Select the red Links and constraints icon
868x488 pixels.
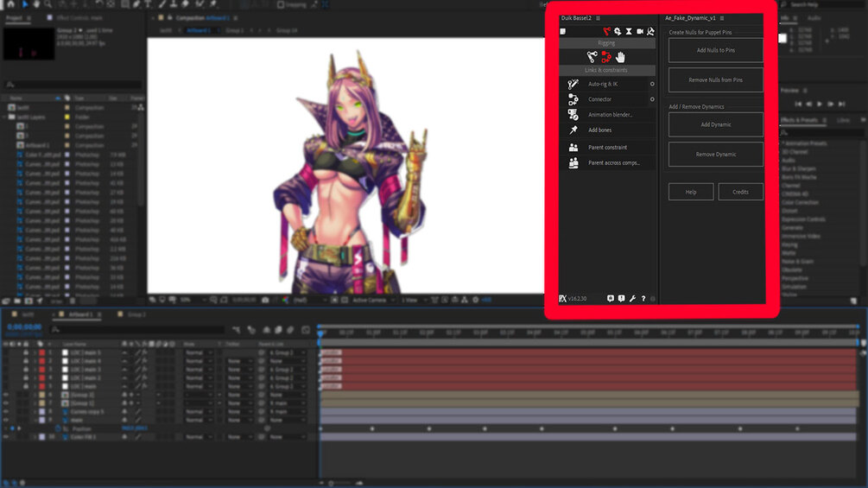606,56
